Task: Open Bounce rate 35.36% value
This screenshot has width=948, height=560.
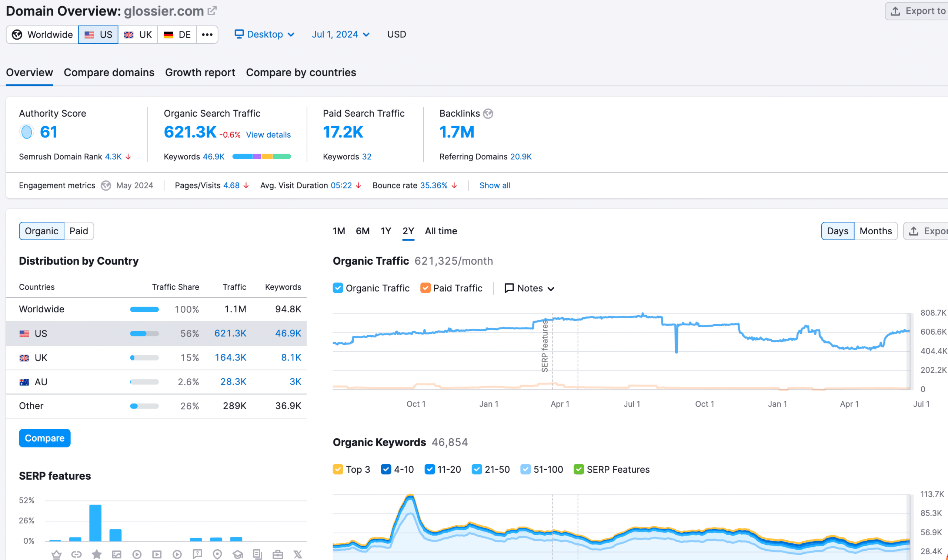Action: point(433,186)
